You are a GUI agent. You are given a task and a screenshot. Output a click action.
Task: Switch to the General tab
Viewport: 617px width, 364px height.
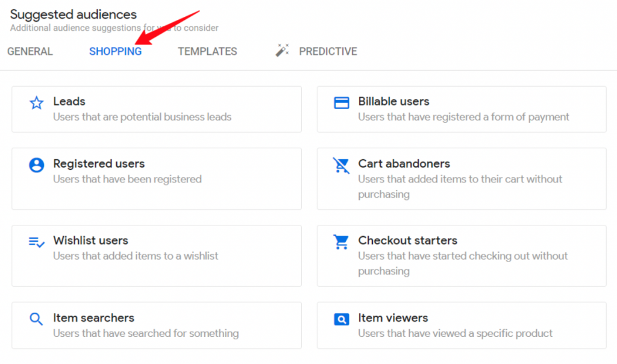(30, 52)
